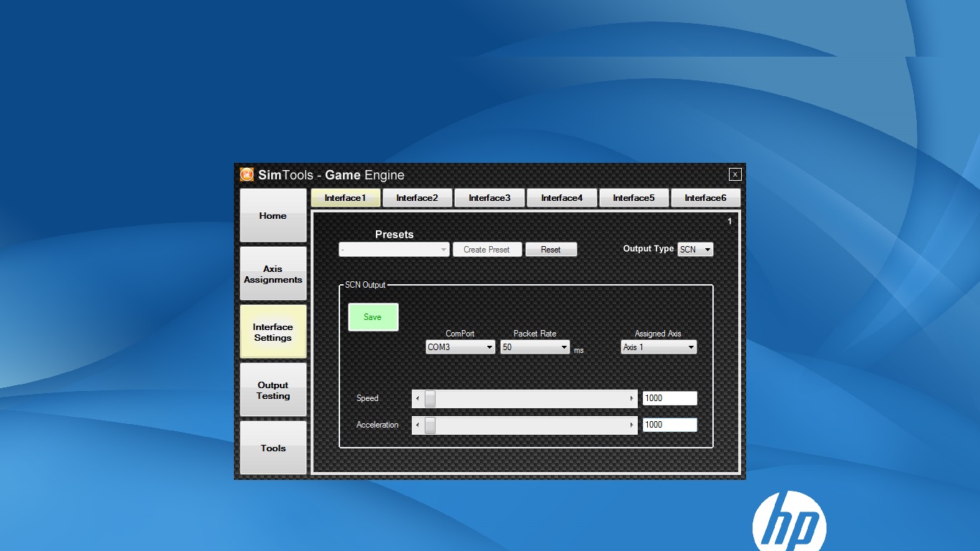Click the Speed slider thumb
Viewport: 980px width, 551px height.
[x=430, y=398]
